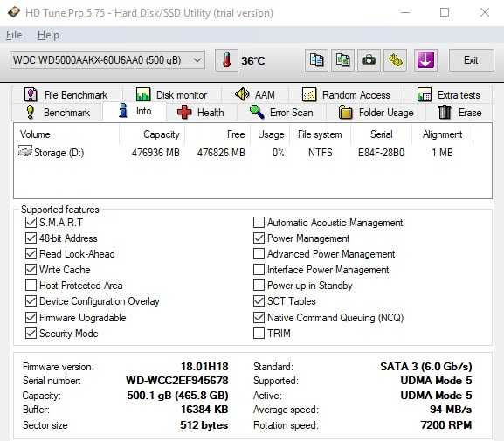This screenshot has width=504, height=441.
Task: Open the File menu
Action: (14, 35)
